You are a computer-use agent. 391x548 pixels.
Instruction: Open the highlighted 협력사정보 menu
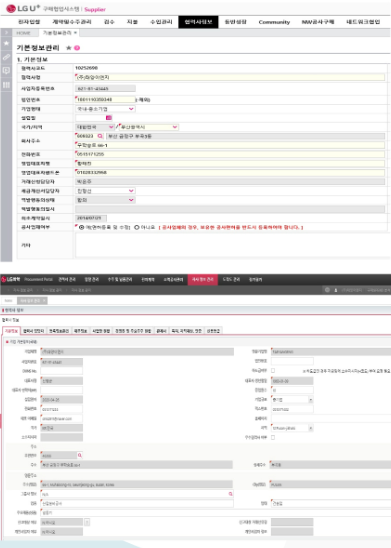198,22
